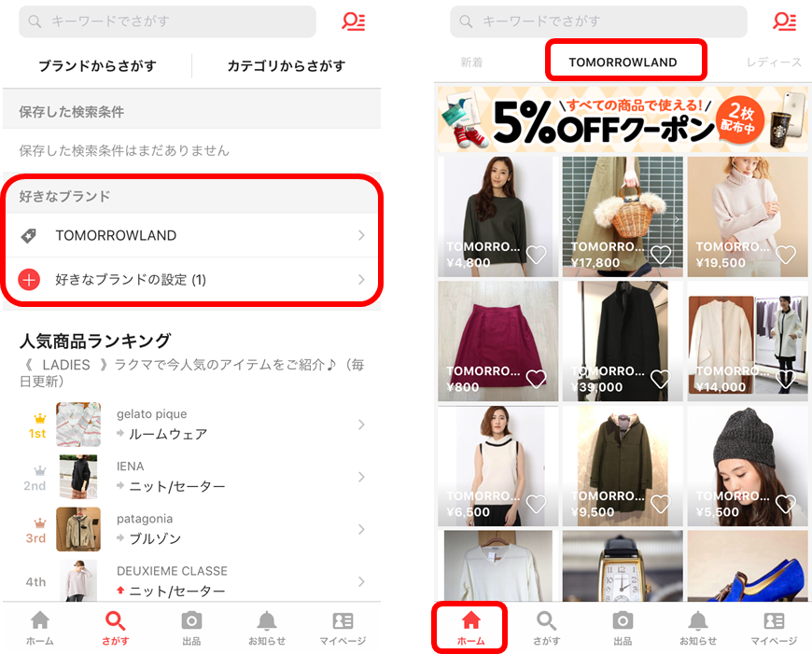Like the ¥6,500 sleeveless top item
Screen dimensions: 812x654
click(536, 503)
